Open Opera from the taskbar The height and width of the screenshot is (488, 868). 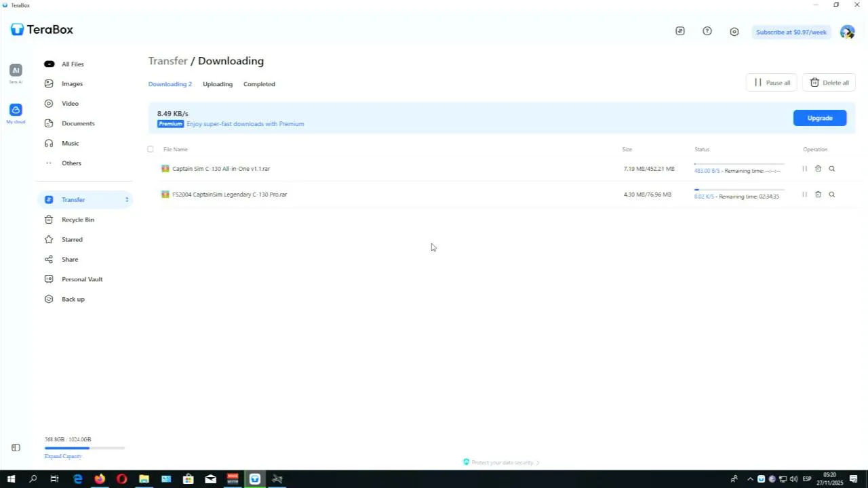122,479
